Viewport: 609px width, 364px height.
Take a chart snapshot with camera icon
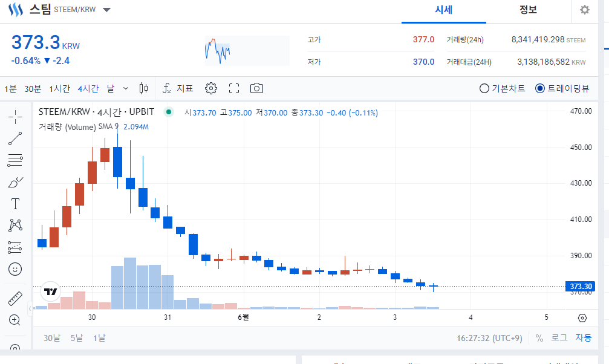(x=256, y=88)
